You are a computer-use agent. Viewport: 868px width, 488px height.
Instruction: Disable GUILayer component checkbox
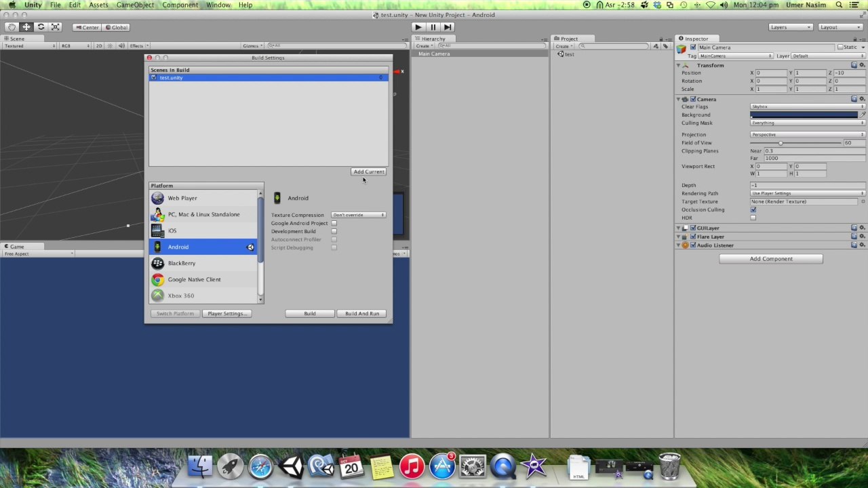[x=693, y=228]
